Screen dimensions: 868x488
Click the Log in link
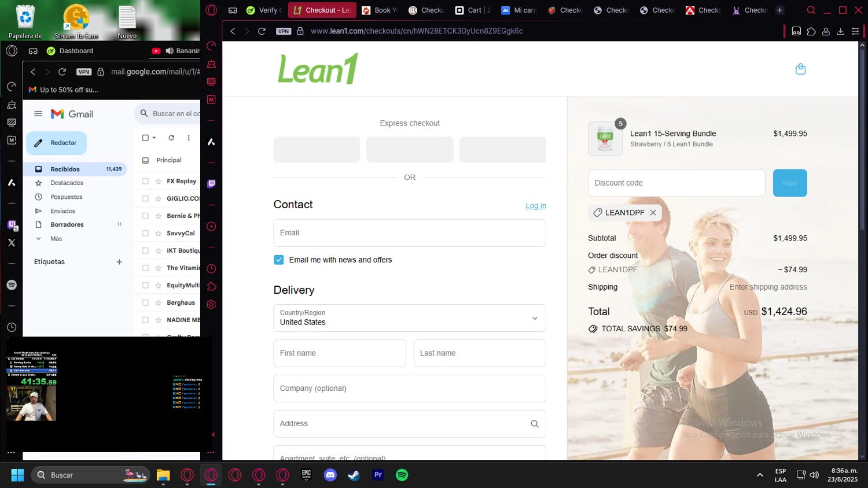536,206
